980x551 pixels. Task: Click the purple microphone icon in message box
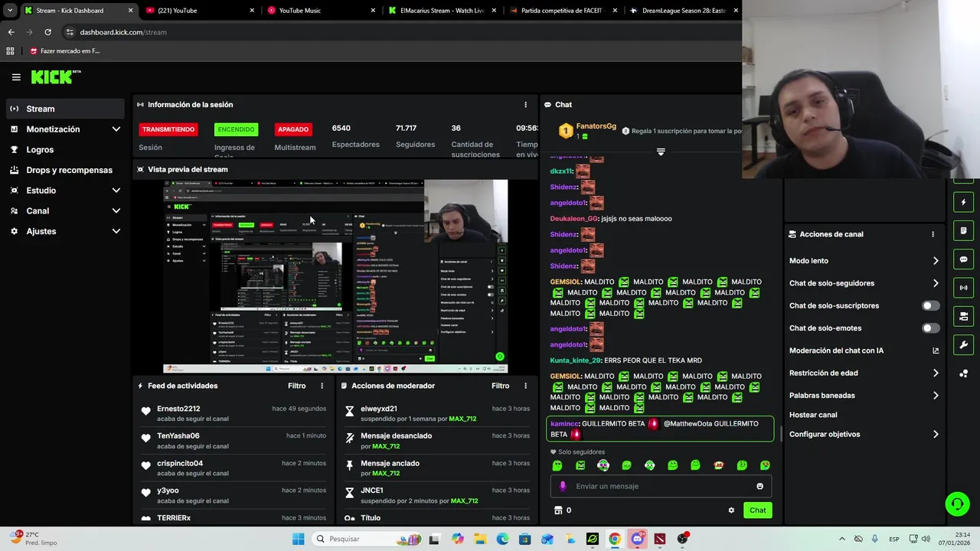[563, 486]
